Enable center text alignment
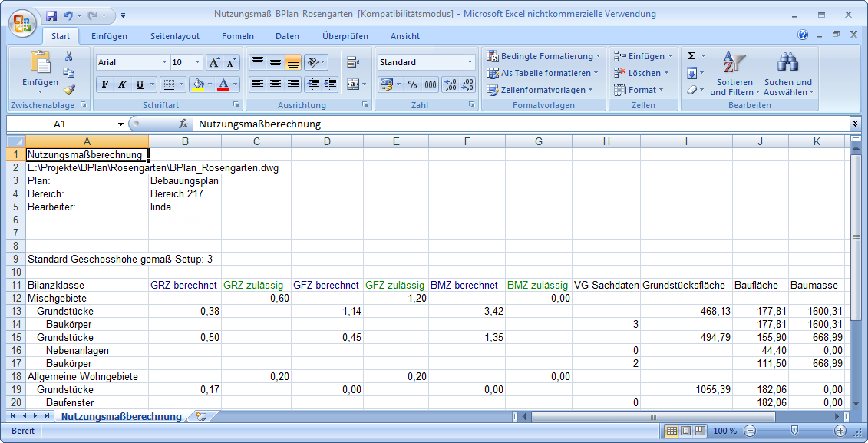The height and width of the screenshot is (443, 868). coord(275,84)
